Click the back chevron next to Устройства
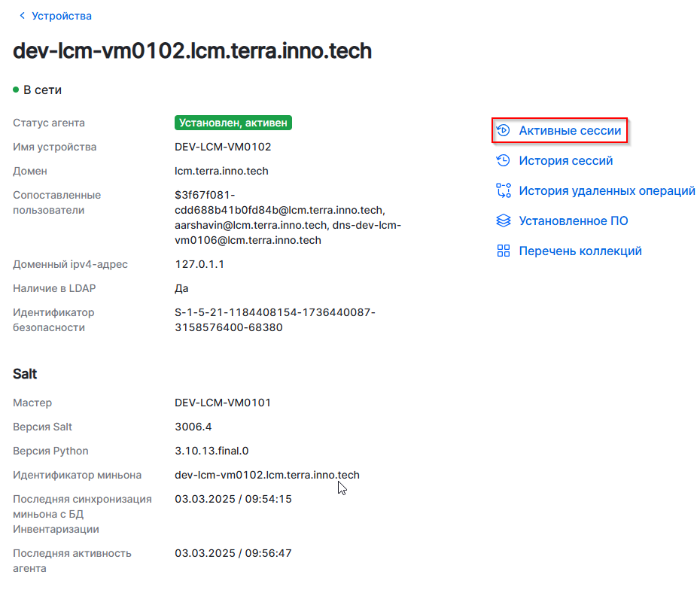 [22, 16]
